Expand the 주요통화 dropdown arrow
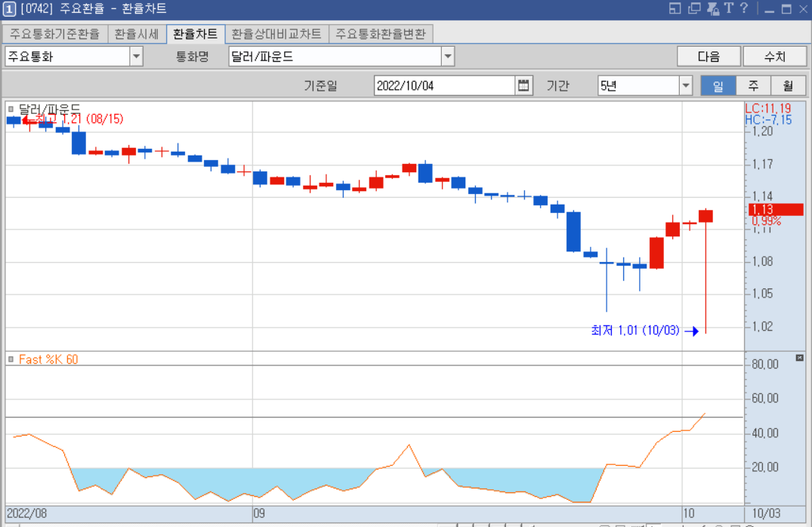 (136, 56)
